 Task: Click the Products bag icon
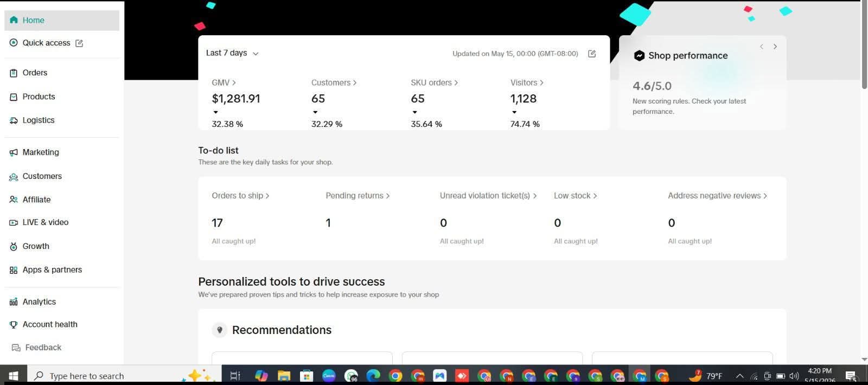[14, 97]
